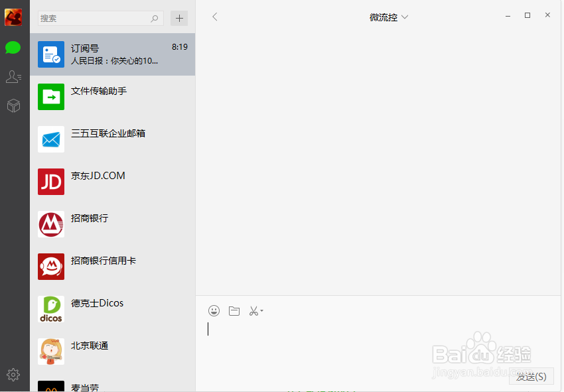Open the user profile avatar
The height and width of the screenshot is (392, 564).
pyautogui.click(x=13, y=17)
